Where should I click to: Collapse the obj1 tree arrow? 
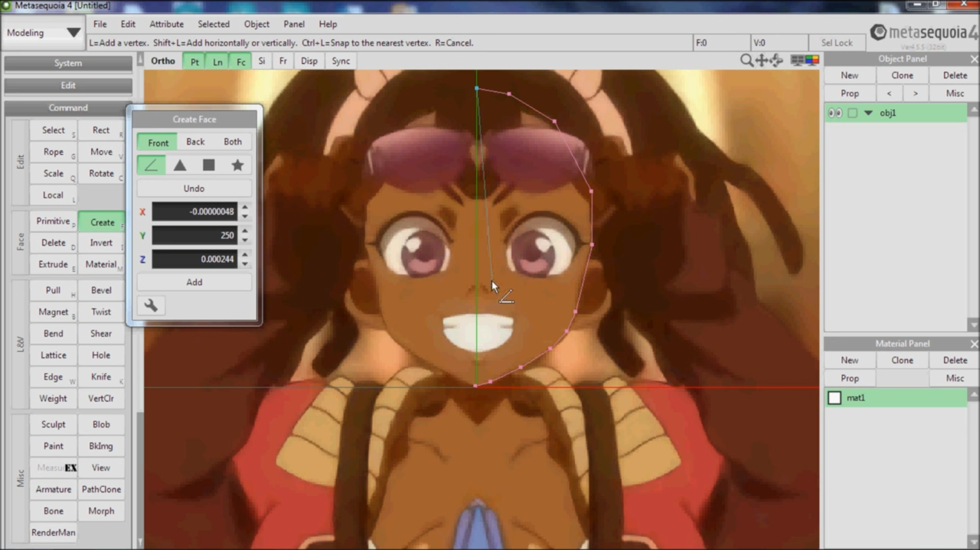pos(868,113)
